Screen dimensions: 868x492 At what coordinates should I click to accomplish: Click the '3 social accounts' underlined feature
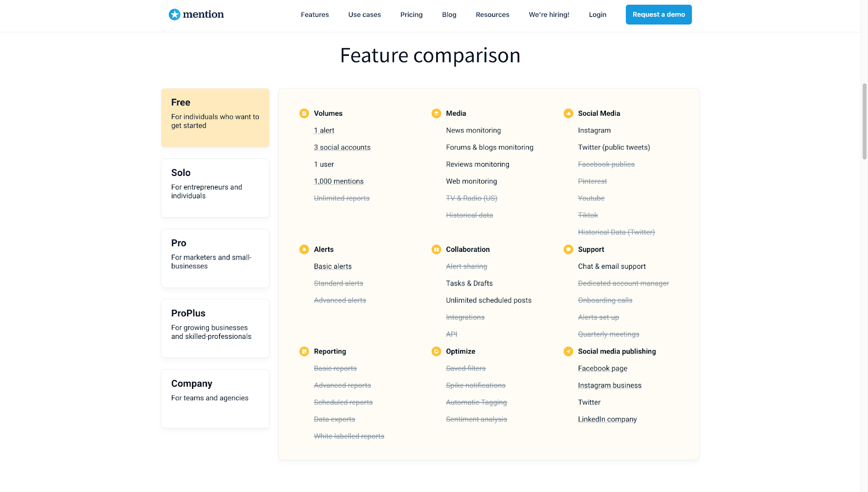342,147
